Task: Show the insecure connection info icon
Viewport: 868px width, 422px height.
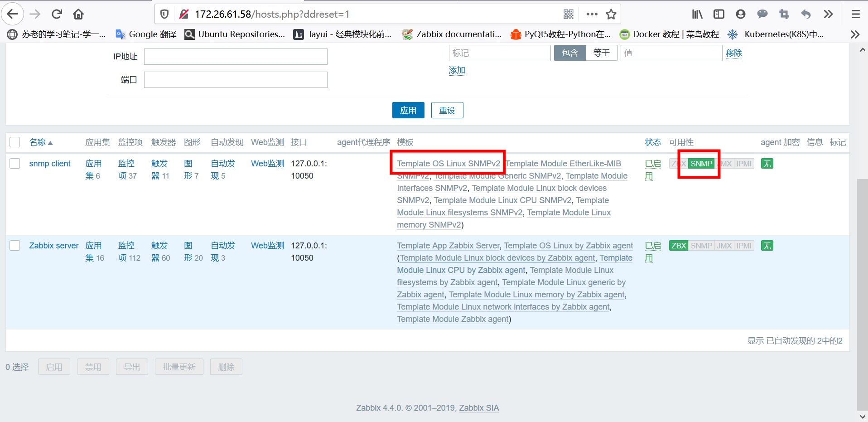Action: [x=183, y=14]
